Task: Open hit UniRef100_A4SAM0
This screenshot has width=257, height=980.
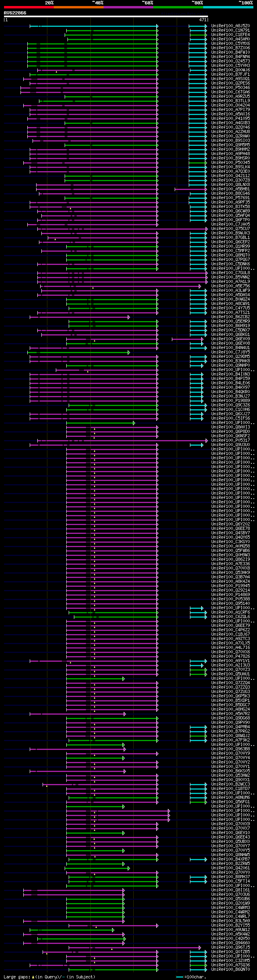Action: [x=230, y=39]
